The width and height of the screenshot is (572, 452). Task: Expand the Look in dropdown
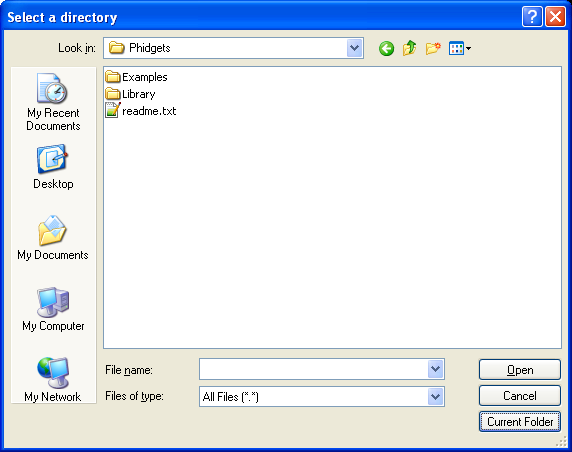click(x=354, y=48)
